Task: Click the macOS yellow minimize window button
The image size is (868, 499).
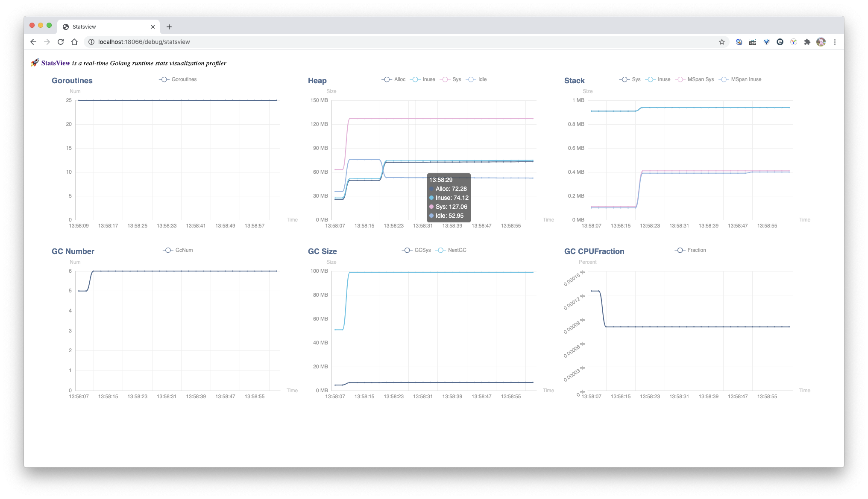Action: click(41, 25)
